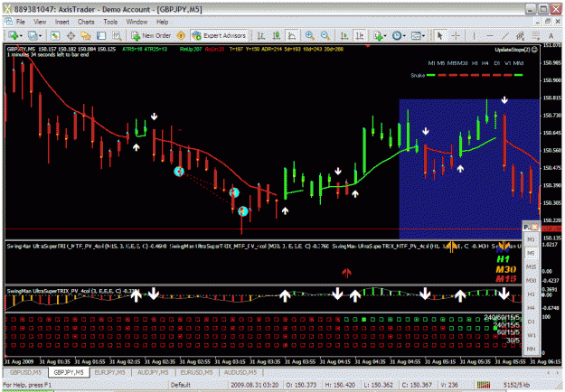565x392 pixels.
Task: Select M15 in the floating period panel
Action: pyautogui.click(x=531, y=267)
